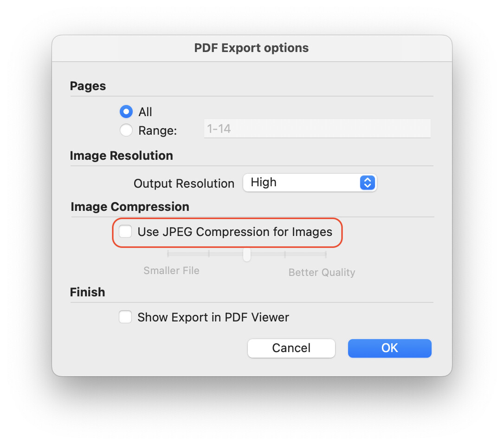
Task: Click the "Show Export in PDF Viewer" text
Action: 213,318
